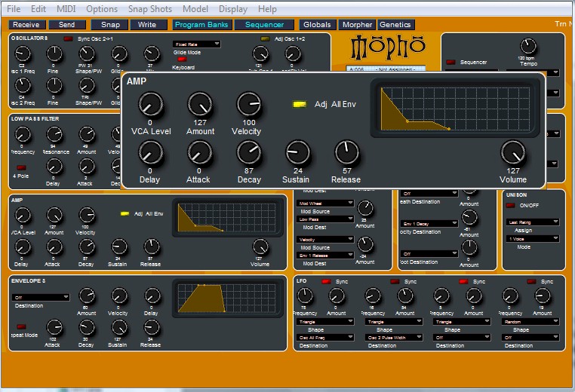Open the Globals page
This screenshot has width=575, height=392.
(317, 25)
